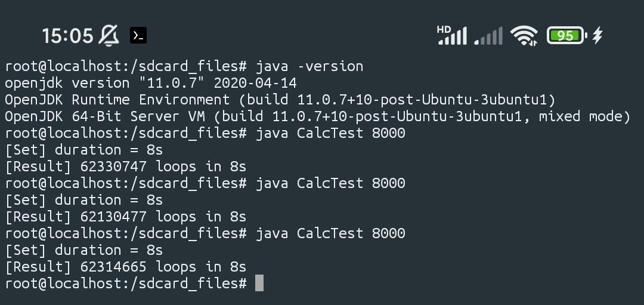Click the final root@localhost prompt text
Viewport: 644px width, 305px height.
[126, 284]
